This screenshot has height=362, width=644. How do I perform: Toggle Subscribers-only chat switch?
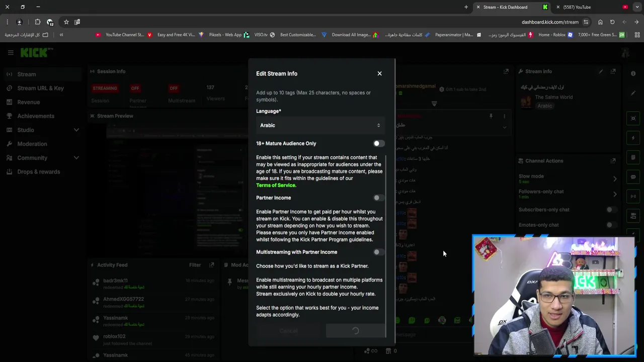point(611,210)
